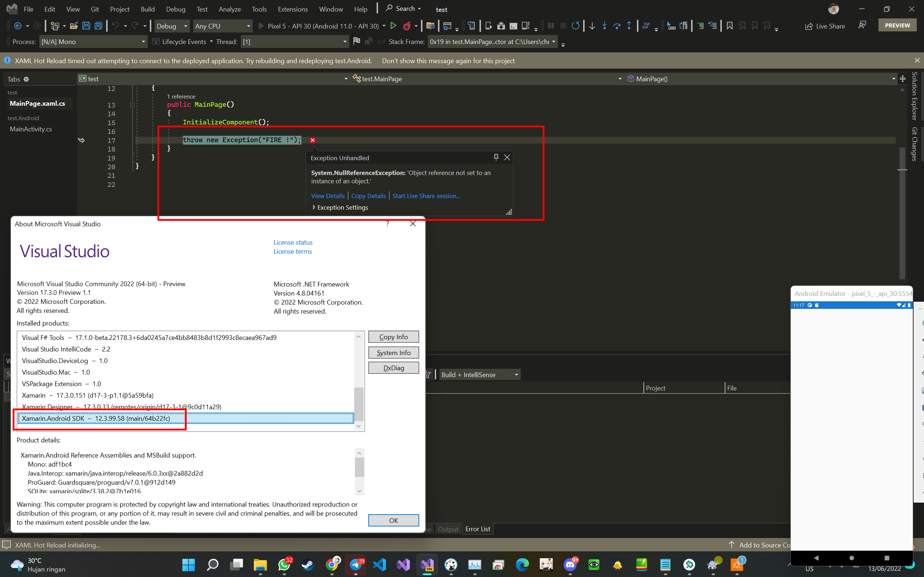This screenshot has height=577, width=924.
Task: Open the Build + IntelliSense filter dropdown
Action: coord(480,375)
